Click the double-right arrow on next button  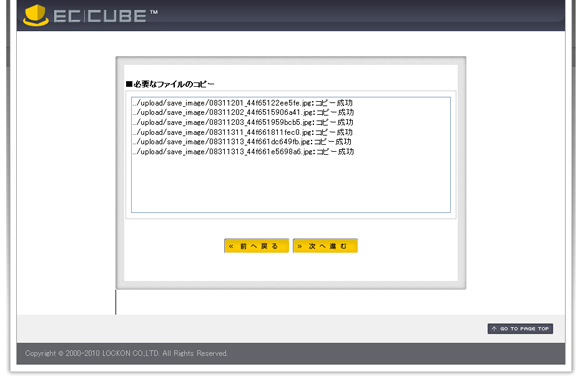pyautogui.click(x=300, y=246)
